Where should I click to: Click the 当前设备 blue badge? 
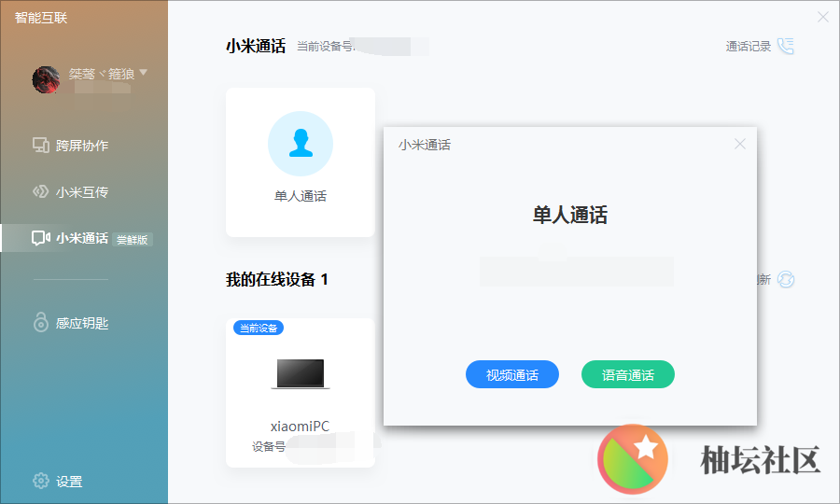coord(258,328)
